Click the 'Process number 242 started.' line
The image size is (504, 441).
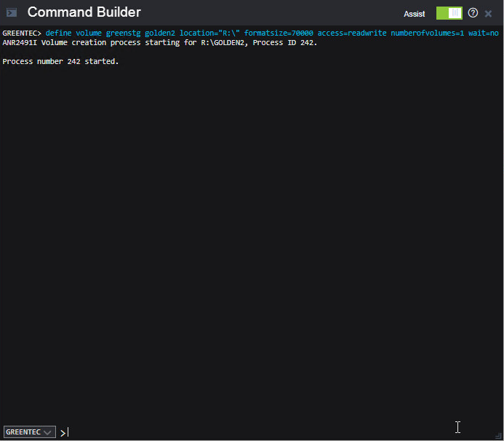click(x=60, y=61)
